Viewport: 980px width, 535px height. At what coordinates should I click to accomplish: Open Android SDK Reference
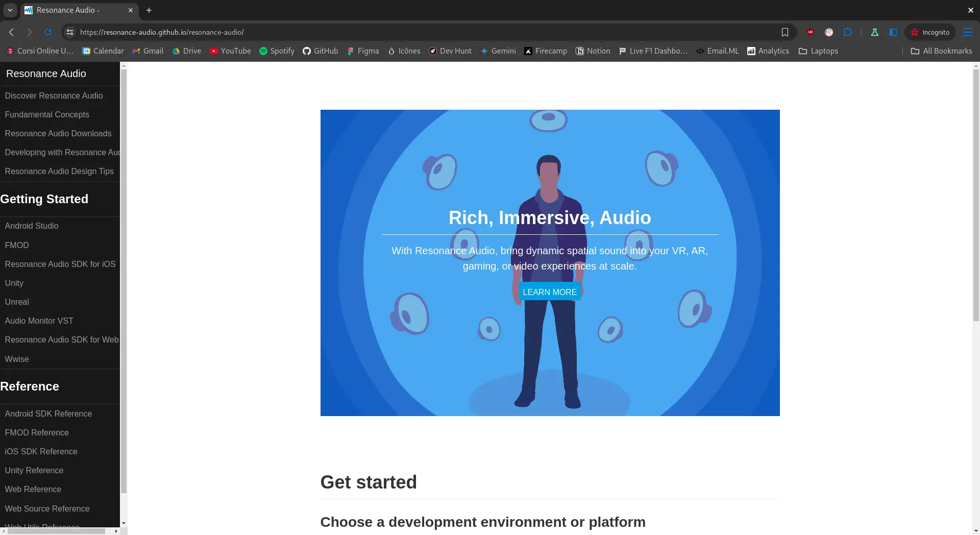click(x=48, y=414)
